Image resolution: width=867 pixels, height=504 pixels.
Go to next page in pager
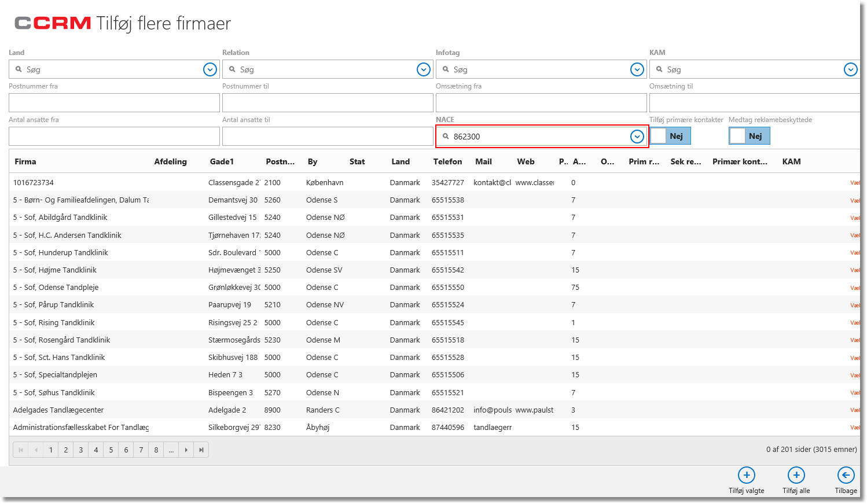click(x=186, y=450)
